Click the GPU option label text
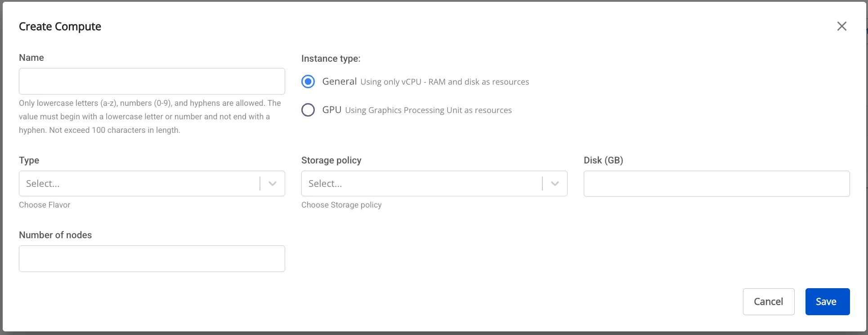868x335 pixels. (x=332, y=110)
